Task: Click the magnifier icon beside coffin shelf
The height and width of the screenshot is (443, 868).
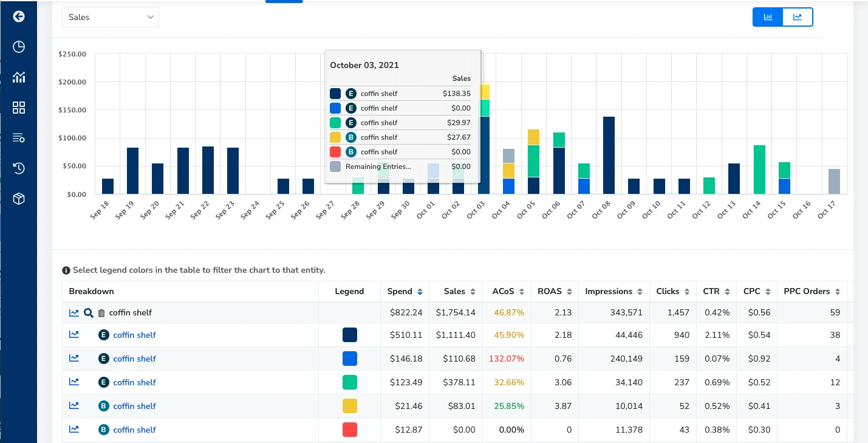Action: (89, 312)
